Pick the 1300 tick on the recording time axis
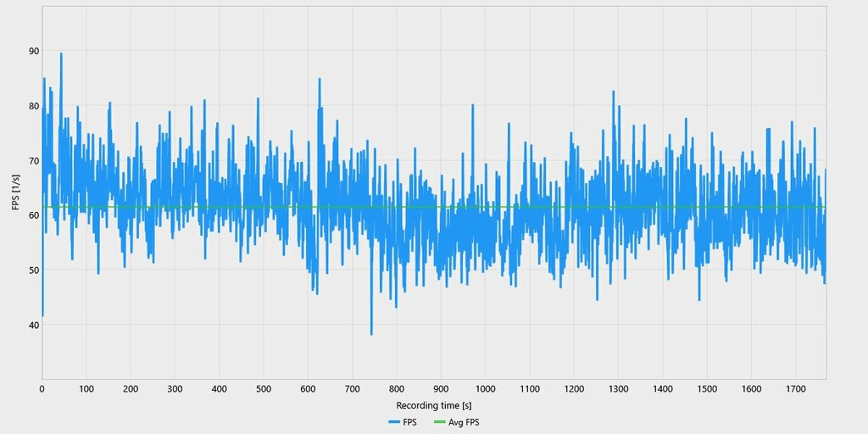 pyautogui.click(x=619, y=389)
